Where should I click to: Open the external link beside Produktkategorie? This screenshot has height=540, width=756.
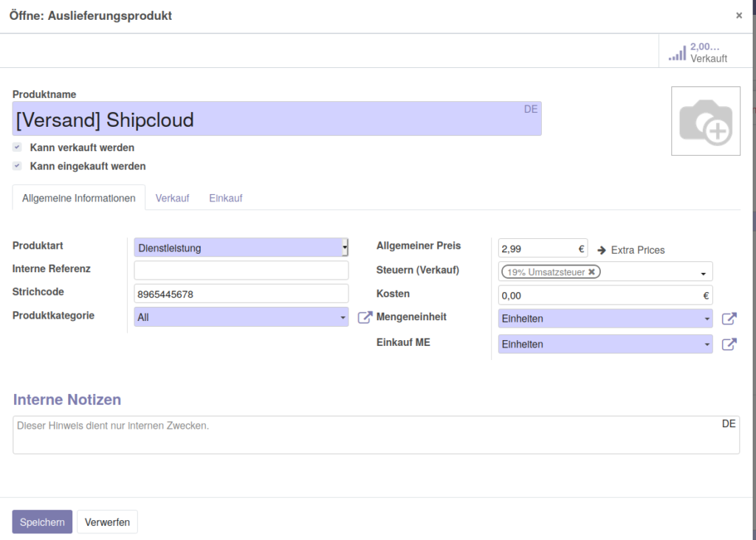coord(364,317)
